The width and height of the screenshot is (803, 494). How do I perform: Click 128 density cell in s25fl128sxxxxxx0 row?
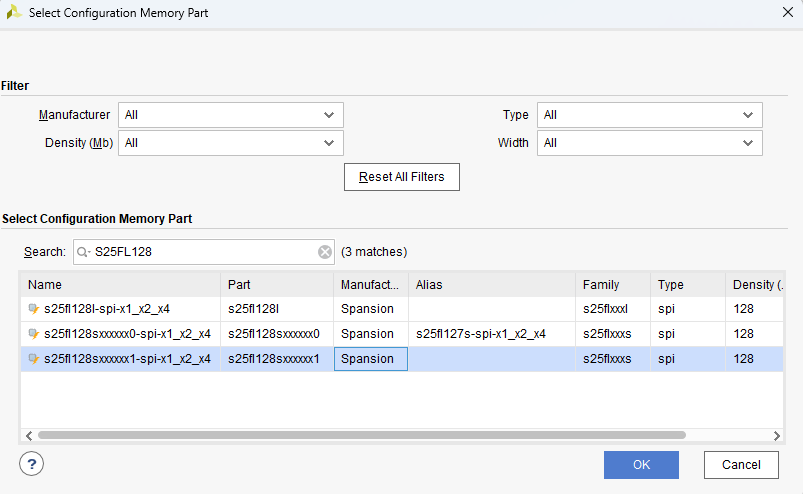click(x=754, y=334)
